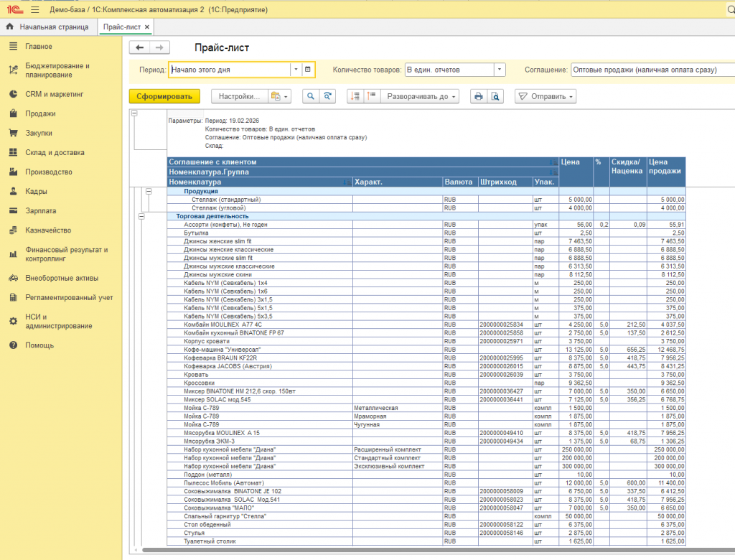The image size is (735, 560).
Task: Collapse the Торговая деятельность group
Action: 141,216
